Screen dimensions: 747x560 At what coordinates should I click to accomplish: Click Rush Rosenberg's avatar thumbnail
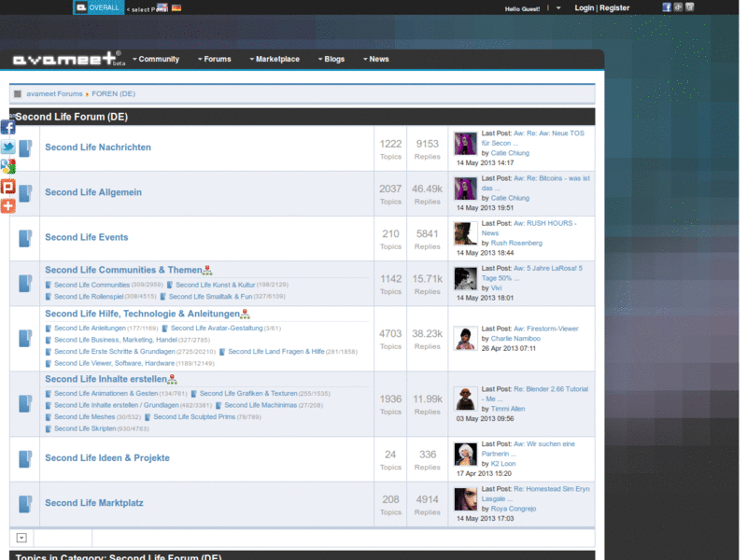pos(465,233)
